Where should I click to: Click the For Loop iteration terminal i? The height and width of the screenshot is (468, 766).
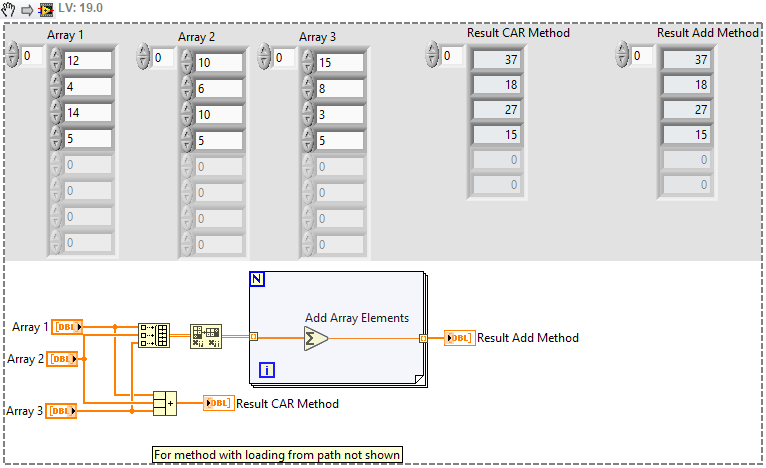267,370
